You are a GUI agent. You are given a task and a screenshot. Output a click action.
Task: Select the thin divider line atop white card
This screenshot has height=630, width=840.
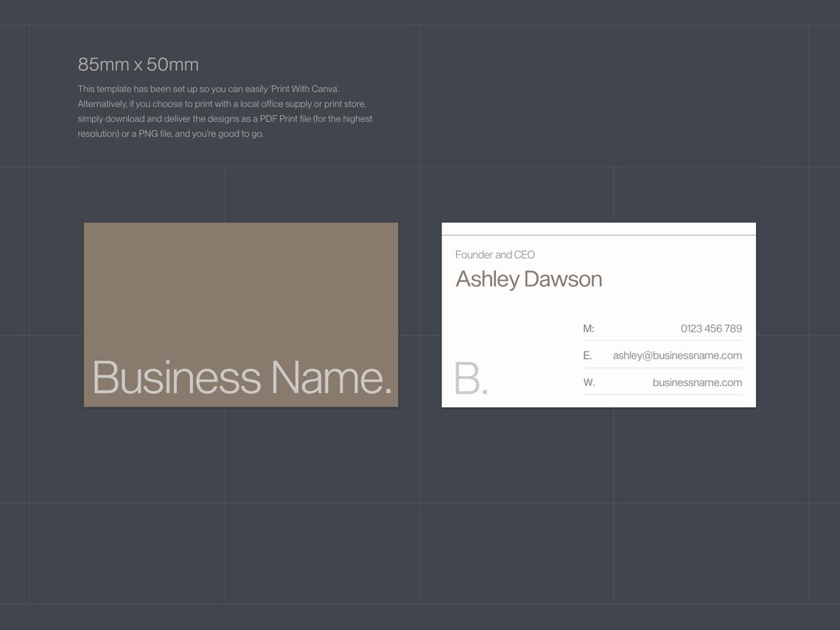(x=598, y=234)
